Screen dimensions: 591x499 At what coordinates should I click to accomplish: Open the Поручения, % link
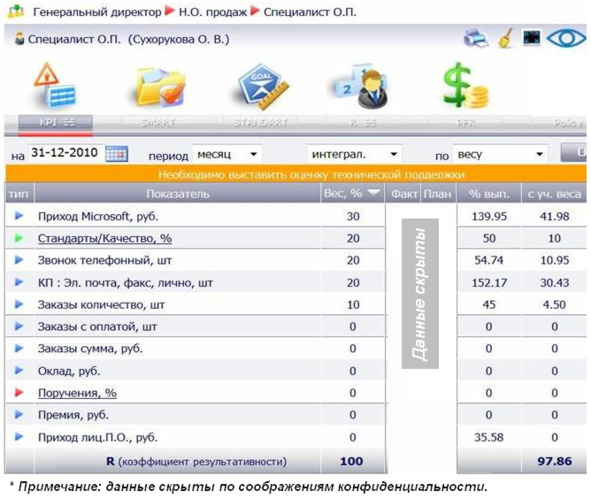click(77, 393)
